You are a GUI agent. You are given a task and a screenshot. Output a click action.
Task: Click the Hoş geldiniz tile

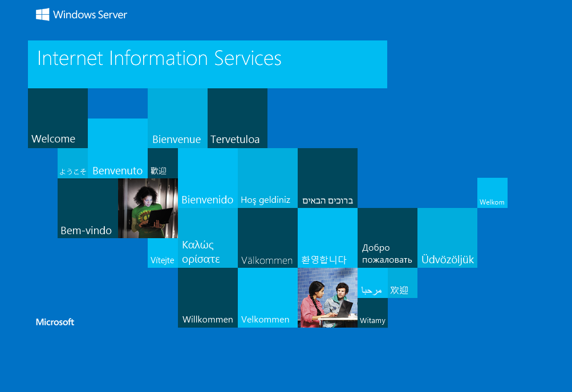[x=268, y=178]
